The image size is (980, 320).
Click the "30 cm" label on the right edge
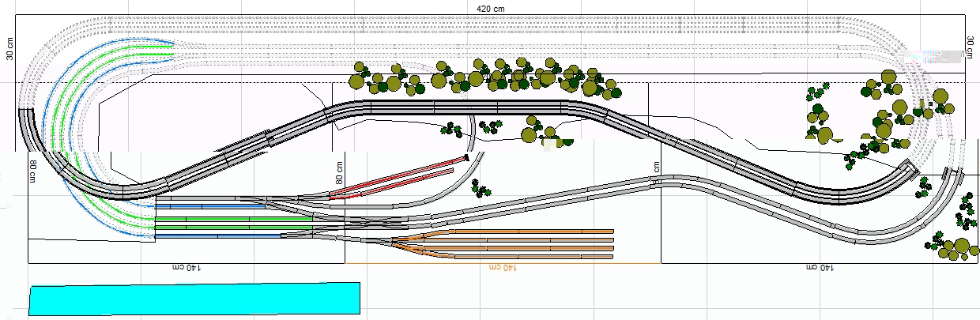tap(970, 47)
